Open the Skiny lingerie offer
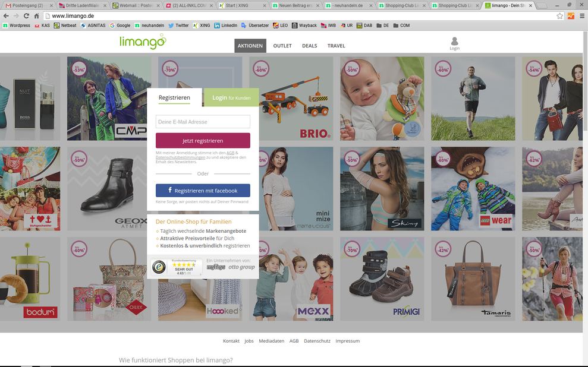This screenshot has width=588, height=367. click(x=382, y=189)
